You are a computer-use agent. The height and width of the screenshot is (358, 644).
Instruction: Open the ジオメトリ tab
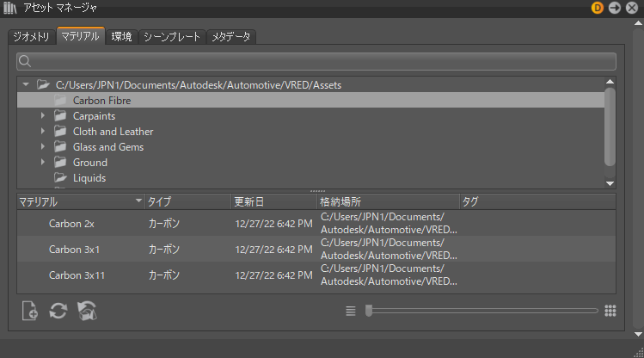point(31,37)
